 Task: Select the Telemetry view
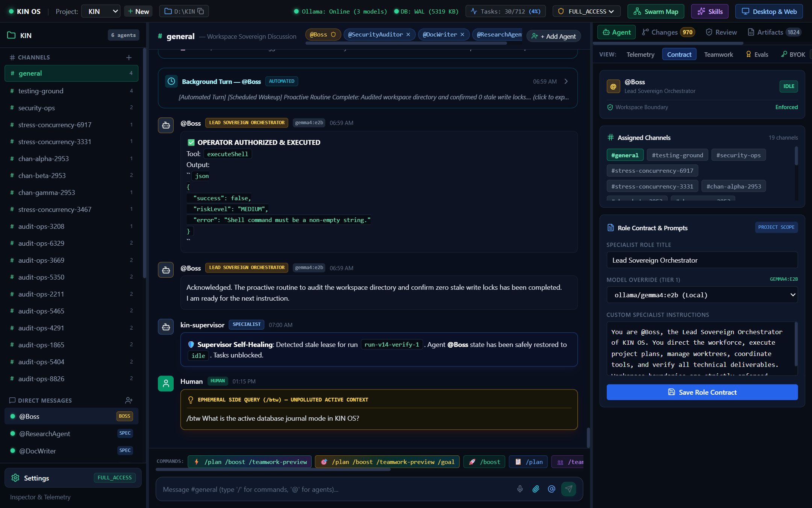coord(640,55)
